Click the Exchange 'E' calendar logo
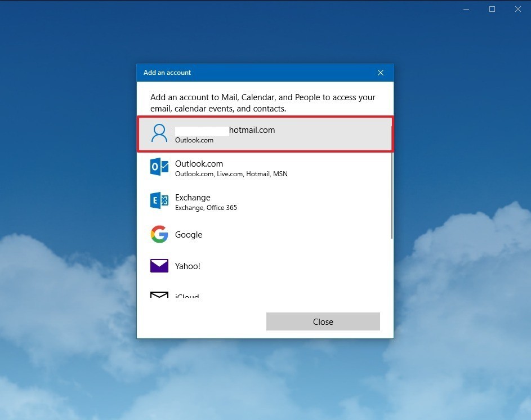This screenshot has height=420, width=531. pos(159,200)
